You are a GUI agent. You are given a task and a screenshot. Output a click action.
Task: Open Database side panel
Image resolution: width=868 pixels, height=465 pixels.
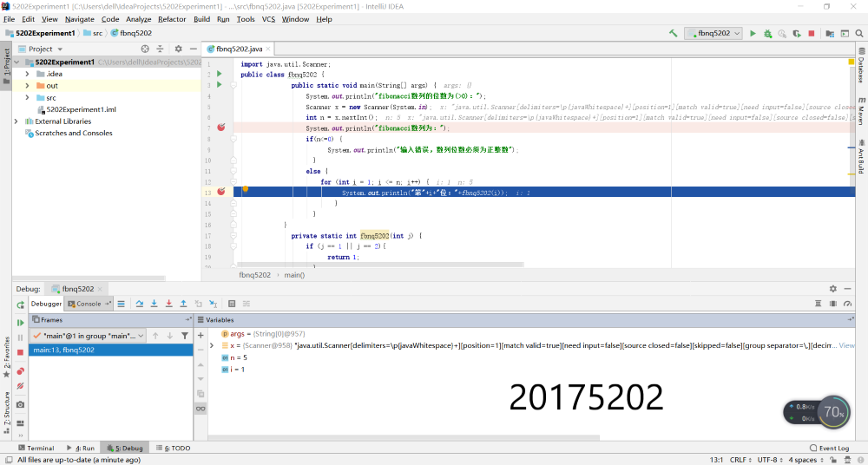coord(862,65)
